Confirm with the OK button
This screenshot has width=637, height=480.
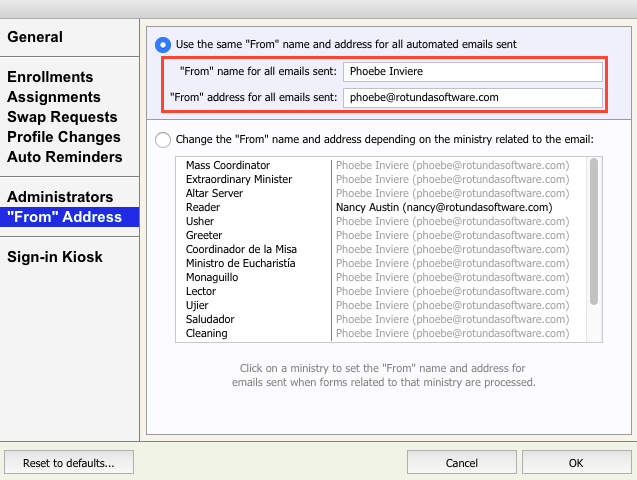pyautogui.click(x=576, y=463)
